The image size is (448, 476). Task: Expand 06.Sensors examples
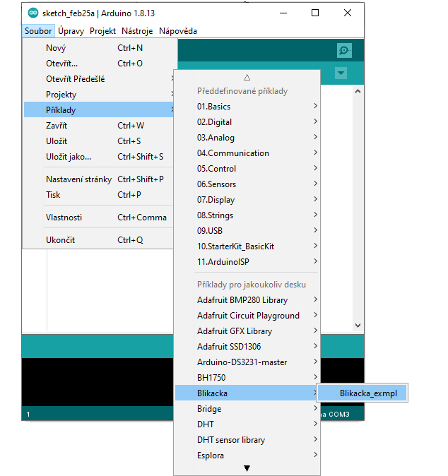[x=247, y=184]
